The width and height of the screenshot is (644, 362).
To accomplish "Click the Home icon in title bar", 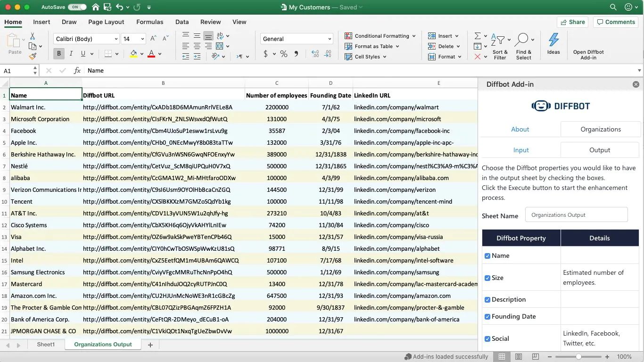I will 96,7.
